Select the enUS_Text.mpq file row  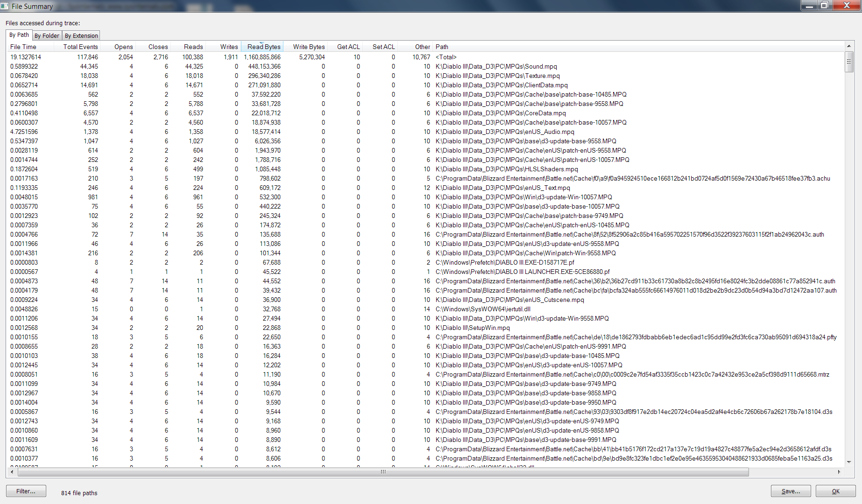tap(426, 188)
